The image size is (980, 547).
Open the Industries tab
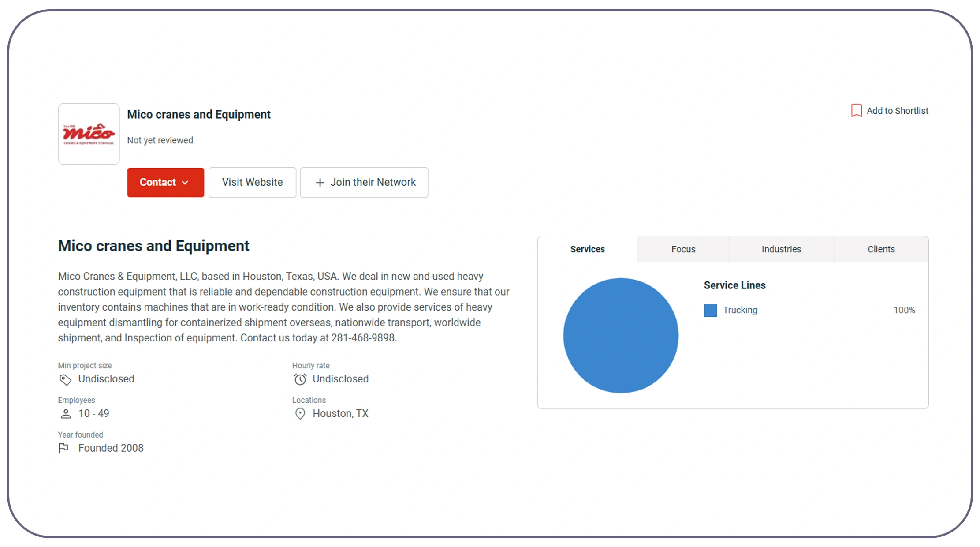(781, 249)
